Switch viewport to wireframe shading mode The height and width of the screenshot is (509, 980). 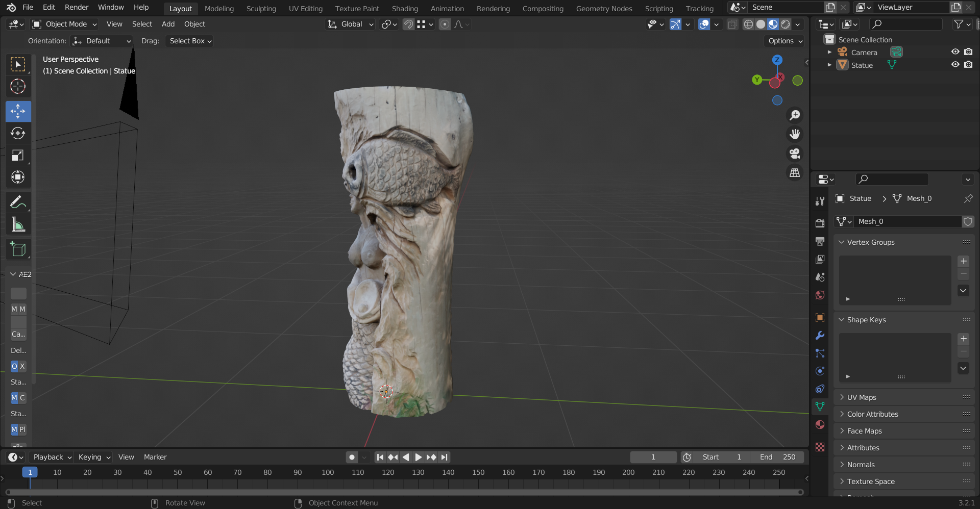point(748,24)
